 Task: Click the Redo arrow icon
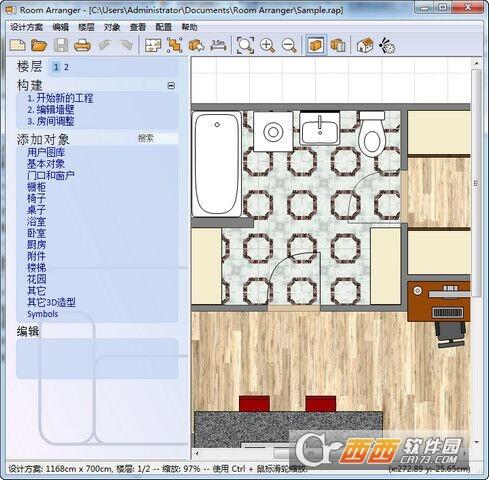tap(126, 45)
